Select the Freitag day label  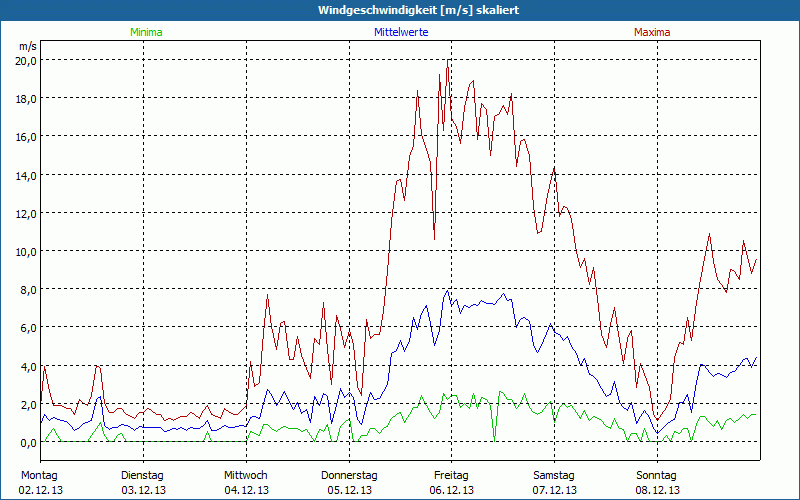[x=452, y=475]
